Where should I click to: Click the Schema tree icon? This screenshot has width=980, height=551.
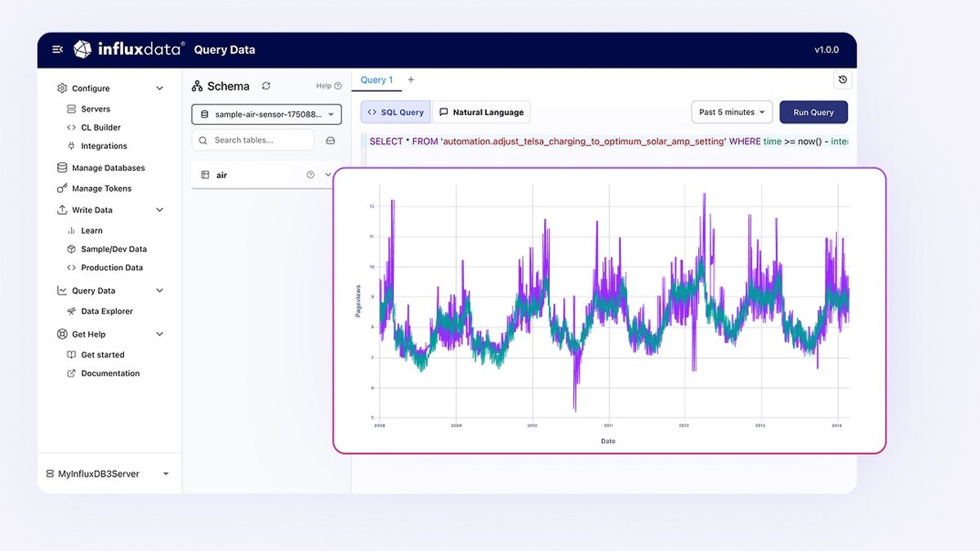[x=197, y=86]
